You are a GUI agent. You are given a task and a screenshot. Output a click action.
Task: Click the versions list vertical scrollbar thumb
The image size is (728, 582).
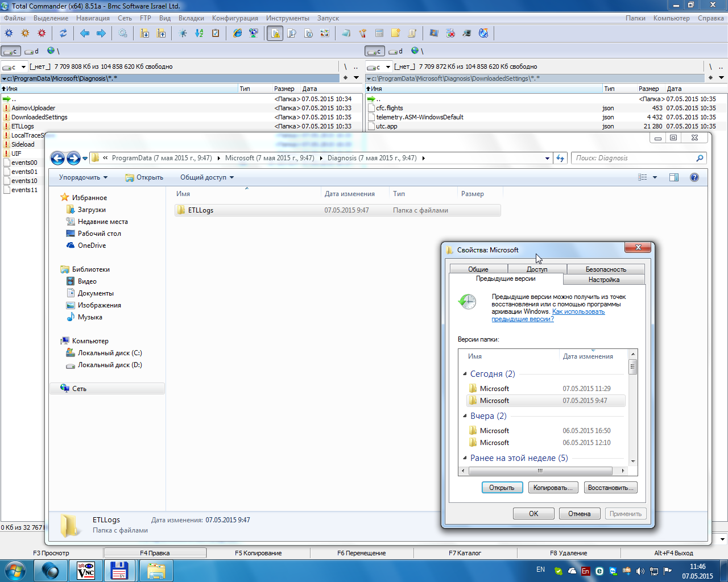coord(632,367)
